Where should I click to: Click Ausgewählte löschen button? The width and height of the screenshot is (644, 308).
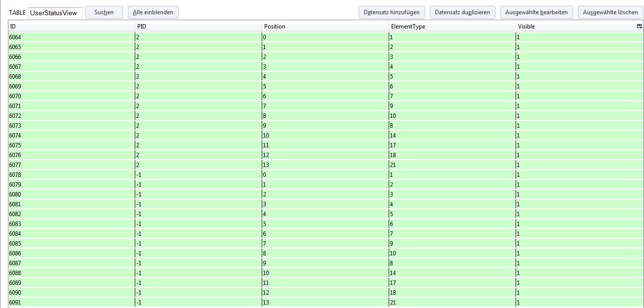611,12
